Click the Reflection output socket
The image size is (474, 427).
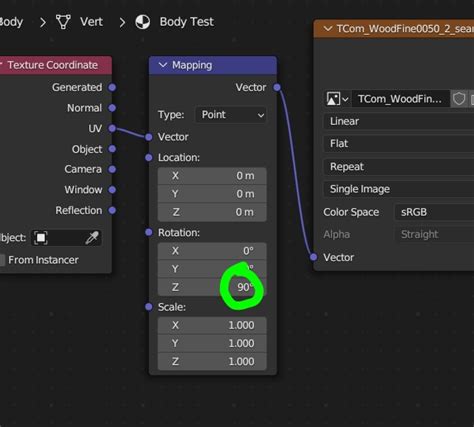pyautogui.click(x=112, y=210)
